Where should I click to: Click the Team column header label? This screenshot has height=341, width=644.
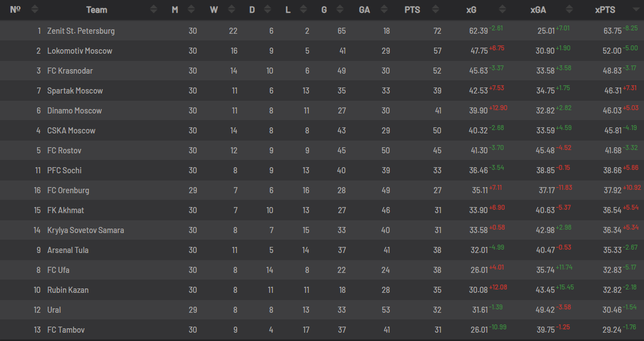(x=97, y=9)
